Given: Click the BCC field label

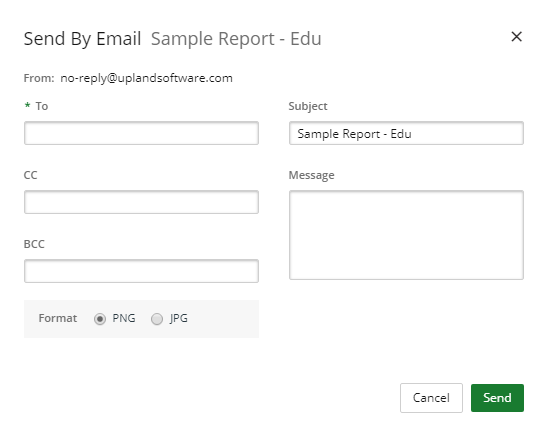Looking at the screenshot, I should [34, 244].
